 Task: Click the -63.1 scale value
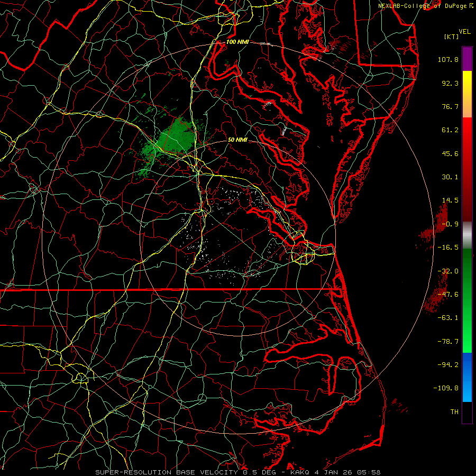[448, 318]
